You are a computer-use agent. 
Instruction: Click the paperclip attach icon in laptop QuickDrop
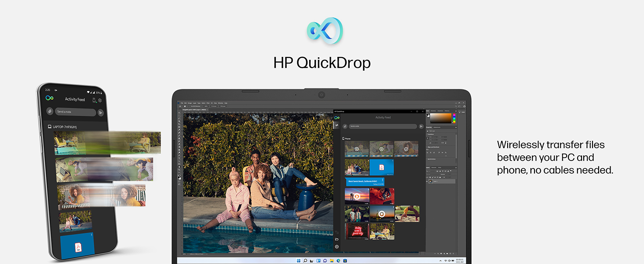pyautogui.click(x=345, y=126)
